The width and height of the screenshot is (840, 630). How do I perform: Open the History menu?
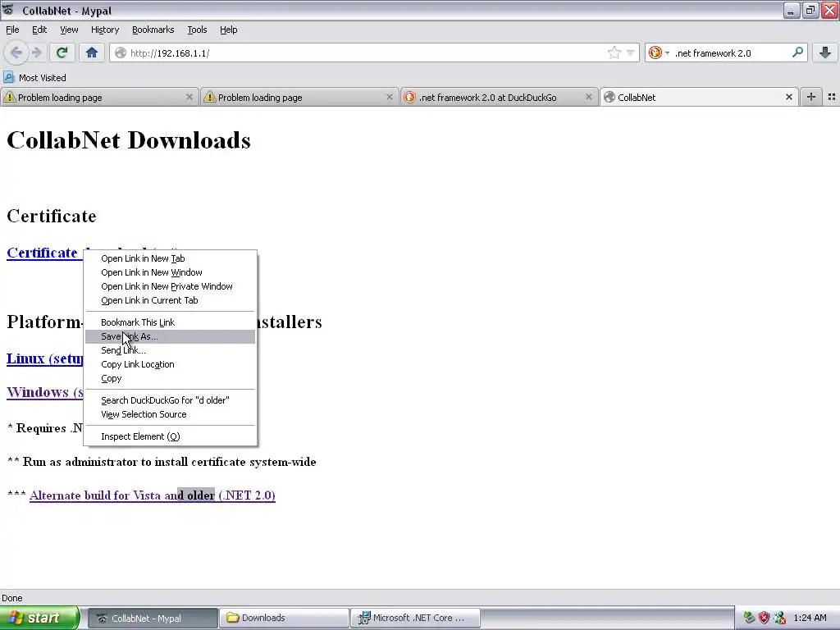click(x=104, y=30)
